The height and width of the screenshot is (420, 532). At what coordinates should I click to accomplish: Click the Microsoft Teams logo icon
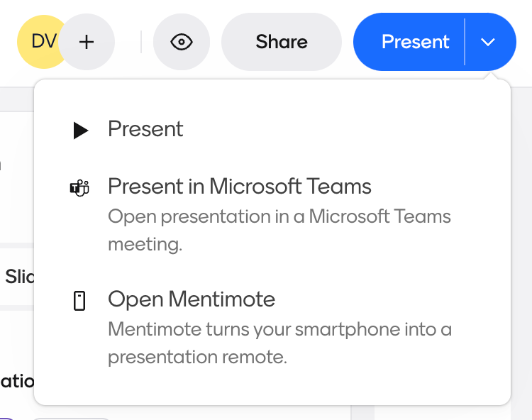point(79,188)
